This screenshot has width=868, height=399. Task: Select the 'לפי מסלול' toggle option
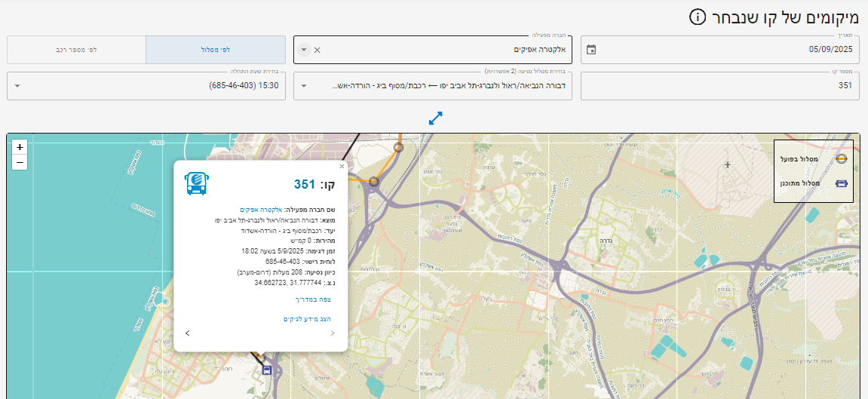[216, 50]
